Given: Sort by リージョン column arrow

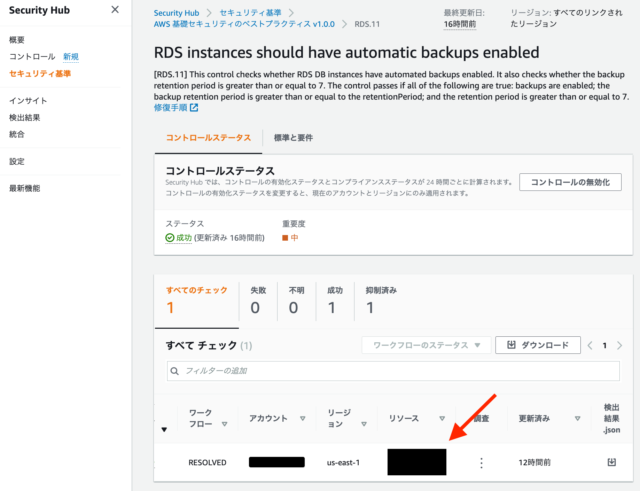Looking at the screenshot, I should click(364, 424).
